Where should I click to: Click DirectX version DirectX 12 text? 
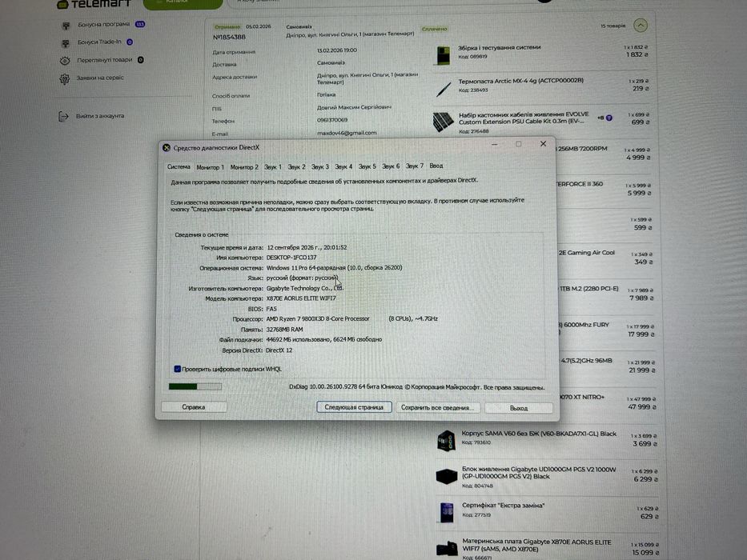[x=279, y=350]
